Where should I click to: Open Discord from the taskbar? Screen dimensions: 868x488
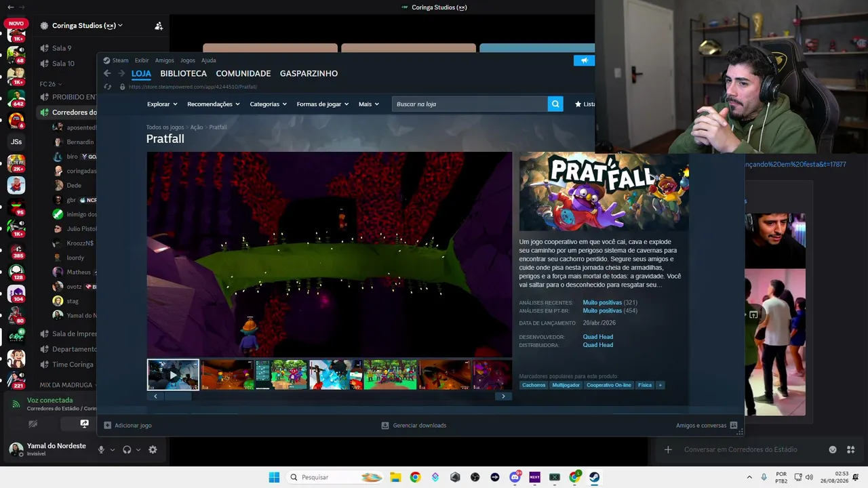(515, 477)
